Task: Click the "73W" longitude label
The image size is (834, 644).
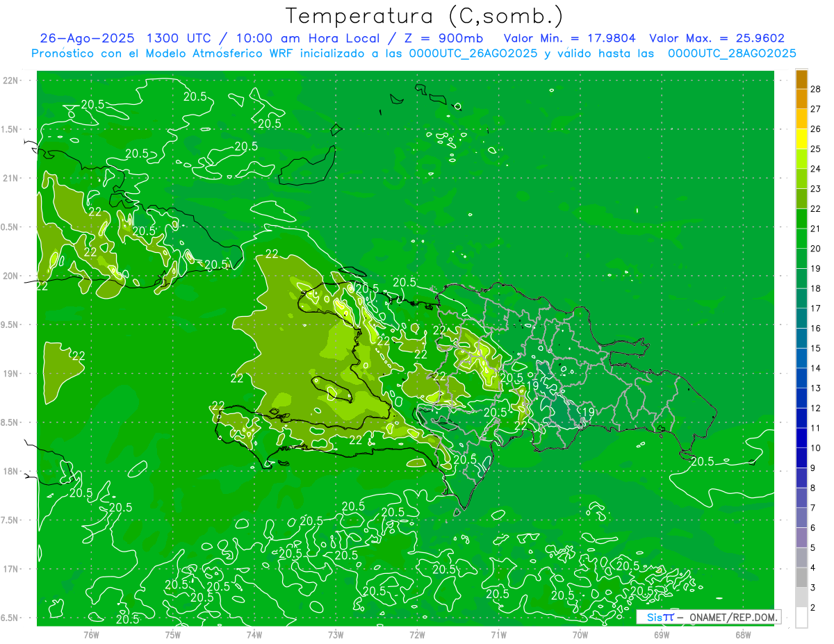Action: coord(336,634)
